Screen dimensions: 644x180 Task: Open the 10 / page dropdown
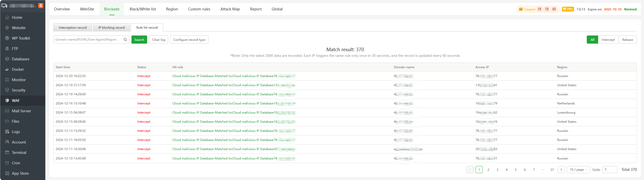click(x=578, y=170)
